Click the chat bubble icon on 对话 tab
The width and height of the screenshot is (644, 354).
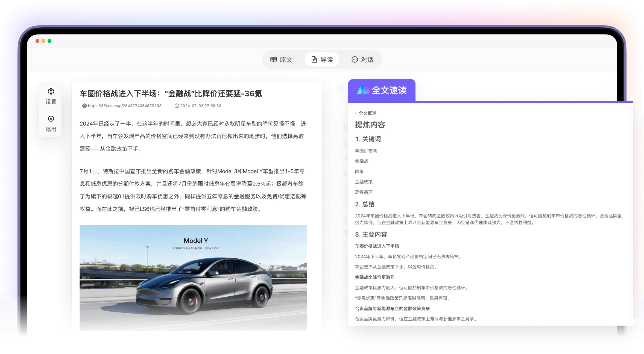[355, 59]
